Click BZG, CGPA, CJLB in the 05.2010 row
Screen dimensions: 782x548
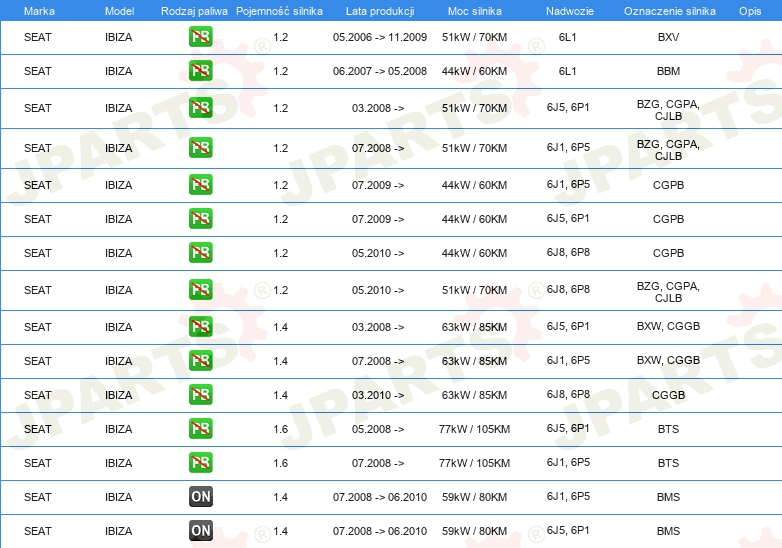pyautogui.click(x=668, y=292)
